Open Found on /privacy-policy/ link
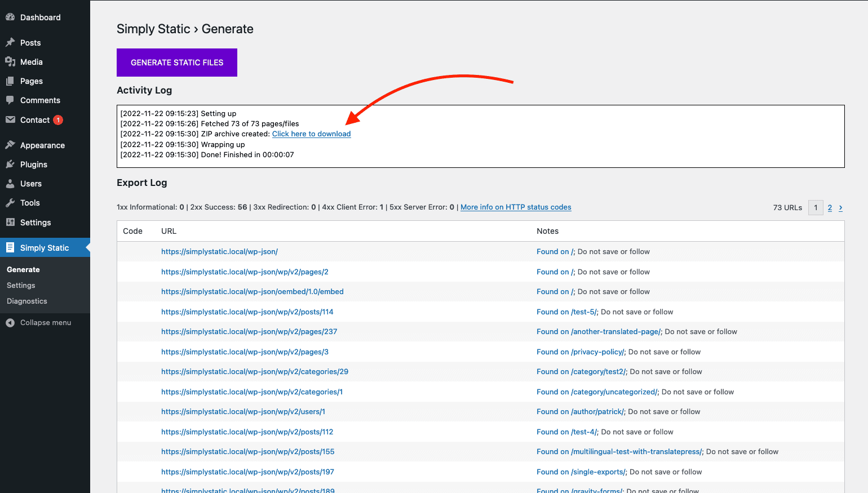 click(x=581, y=352)
